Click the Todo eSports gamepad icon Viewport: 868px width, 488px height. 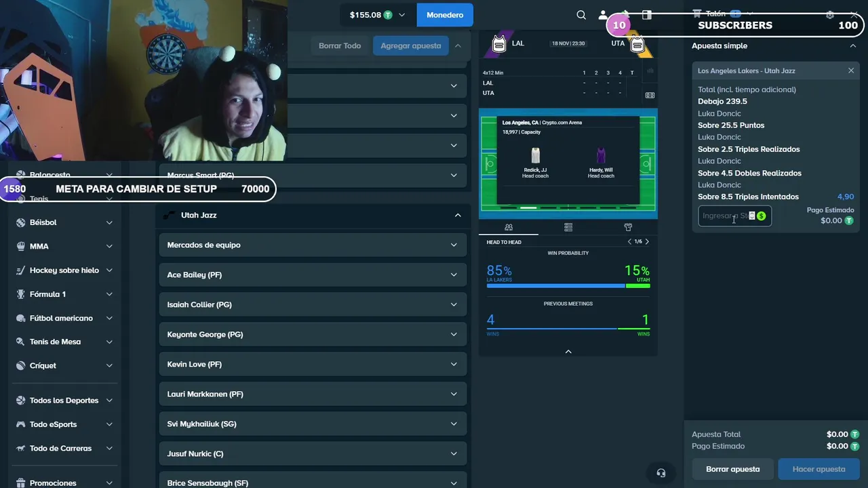(21, 424)
